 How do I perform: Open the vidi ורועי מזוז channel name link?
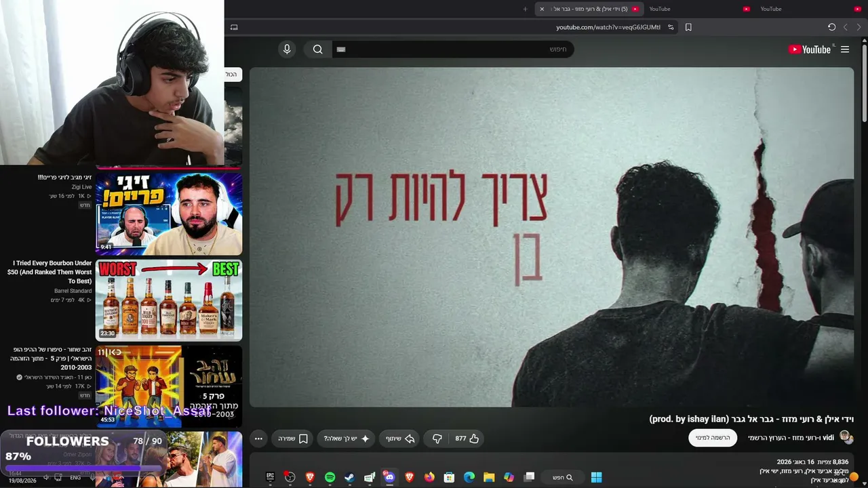(x=791, y=438)
